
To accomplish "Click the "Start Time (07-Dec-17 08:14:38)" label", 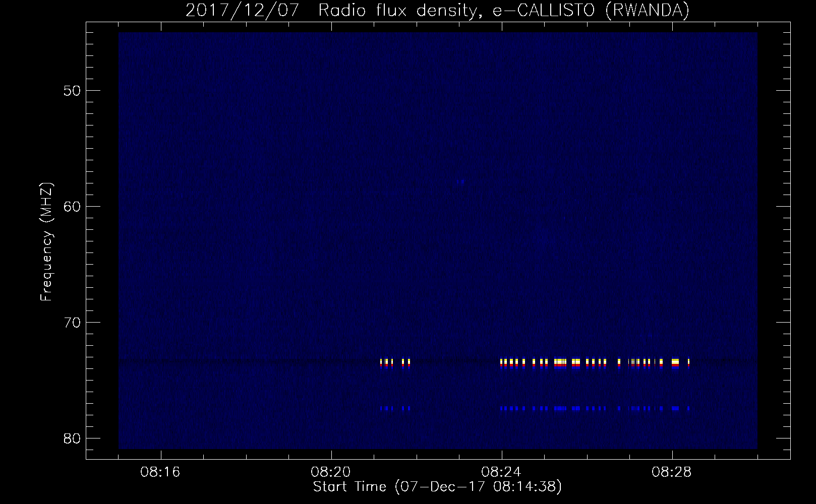I will tap(437, 487).
